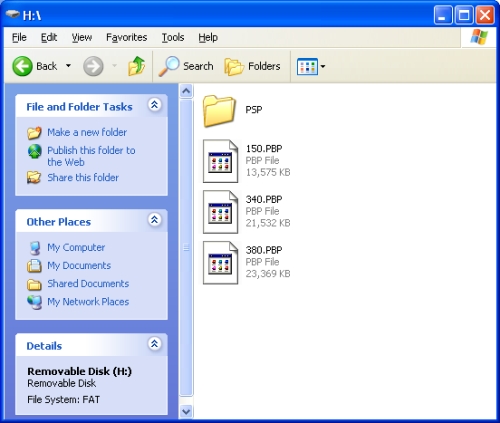Viewport: 500px width, 423px height.
Task: Click the Up one level folder icon
Action: point(136,66)
